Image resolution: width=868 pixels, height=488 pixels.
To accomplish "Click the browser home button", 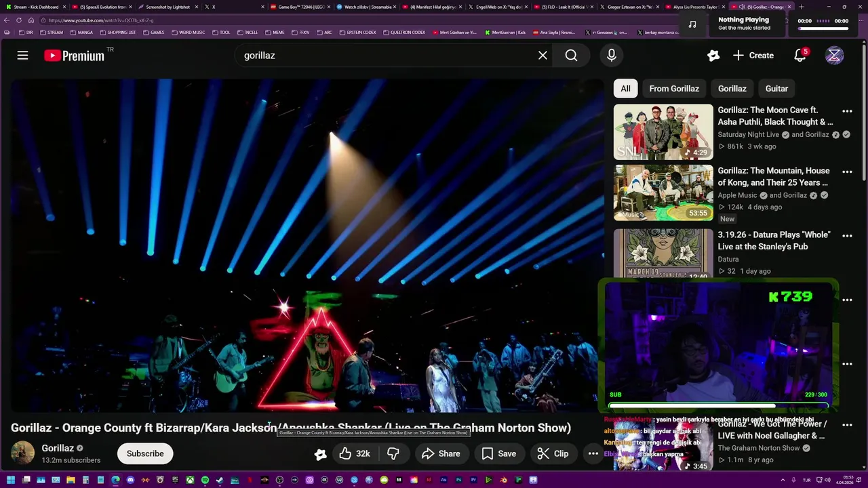I will 31,20.
